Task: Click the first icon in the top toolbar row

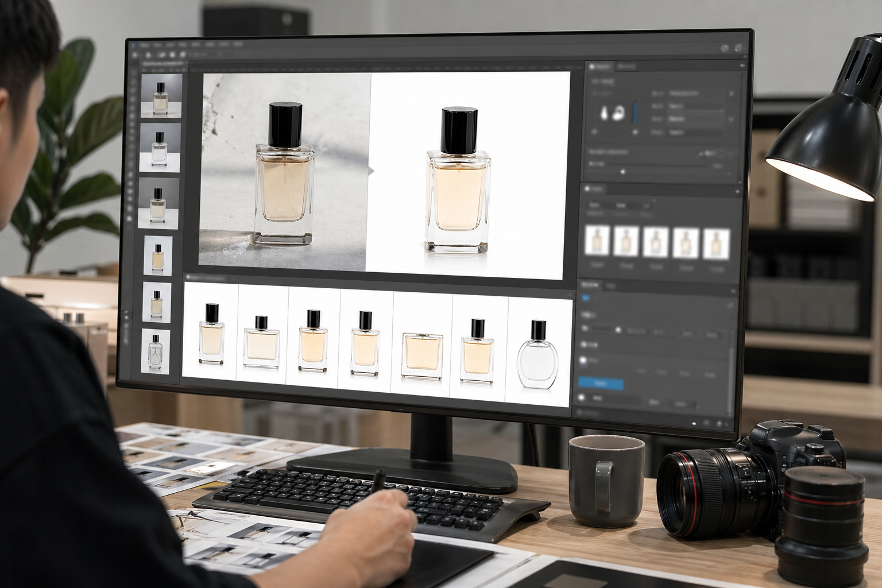Action: (136, 55)
